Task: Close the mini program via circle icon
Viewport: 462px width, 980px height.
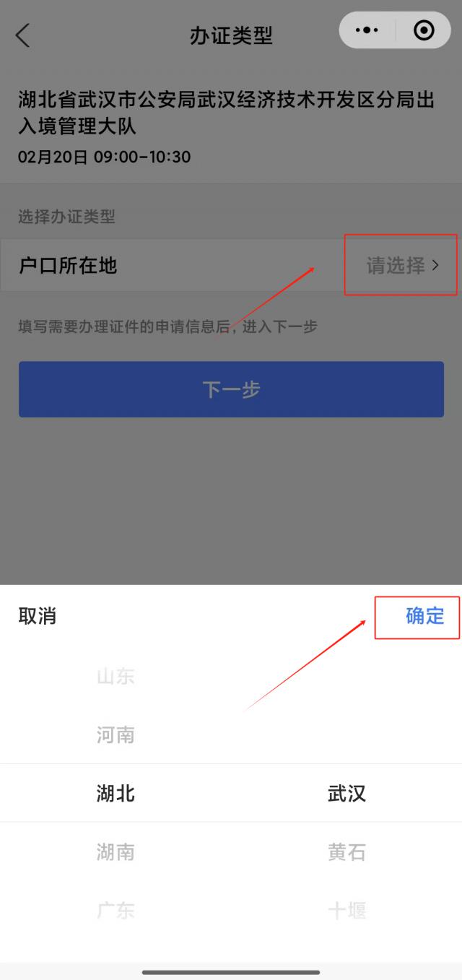Action: point(424,30)
